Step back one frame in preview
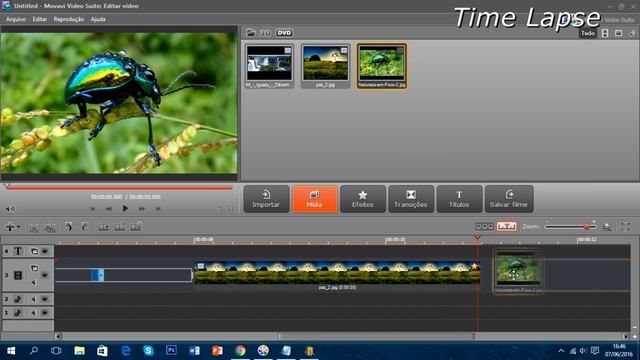The height and width of the screenshot is (360, 640). pyautogui.click(x=109, y=209)
